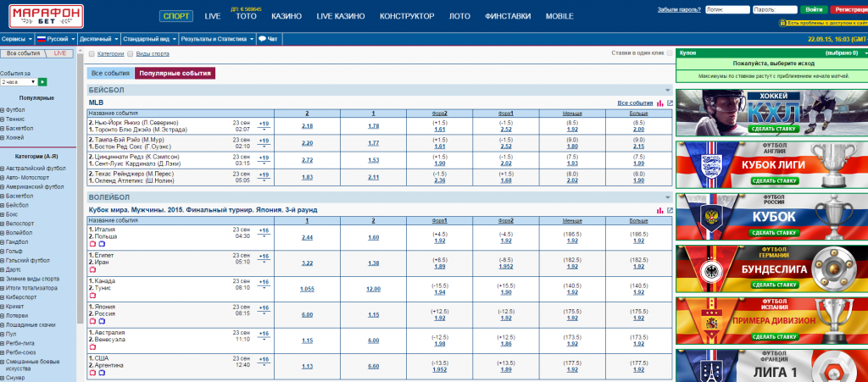Open volleyball World Cup statistics chart icon

[x=659, y=210]
